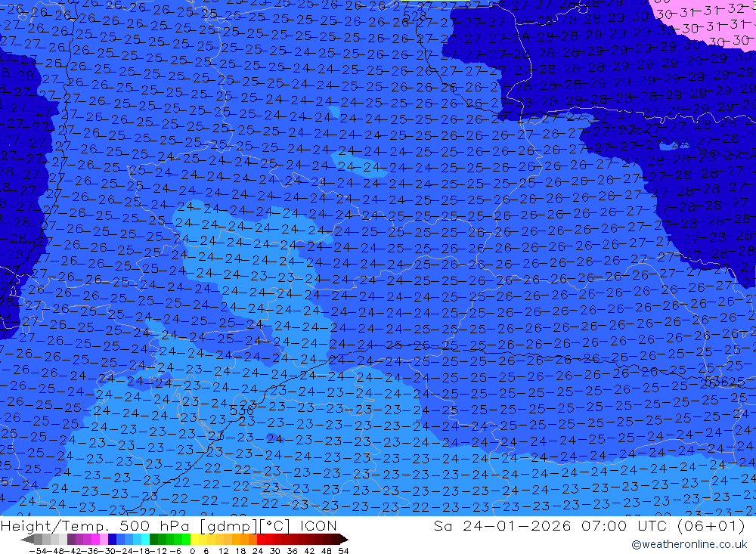This screenshot has width=756, height=554.
Task: Click the right arrow end of the color scale
Action: (x=343, y=539)
